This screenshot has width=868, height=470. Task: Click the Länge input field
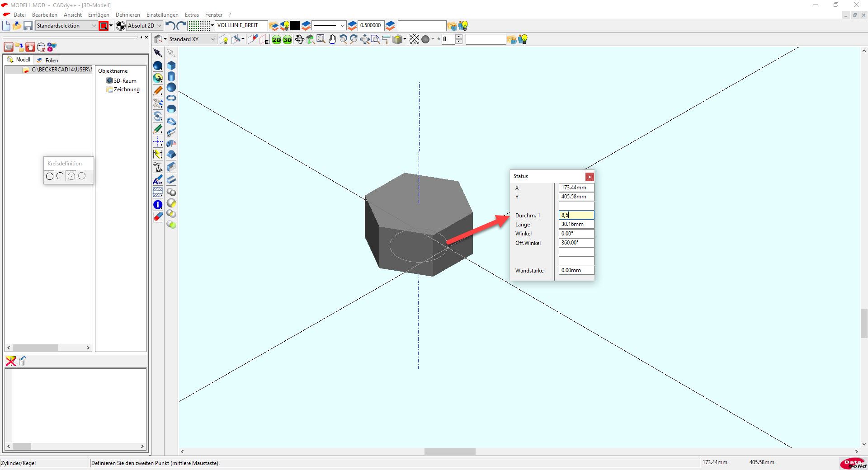point(576,224)
